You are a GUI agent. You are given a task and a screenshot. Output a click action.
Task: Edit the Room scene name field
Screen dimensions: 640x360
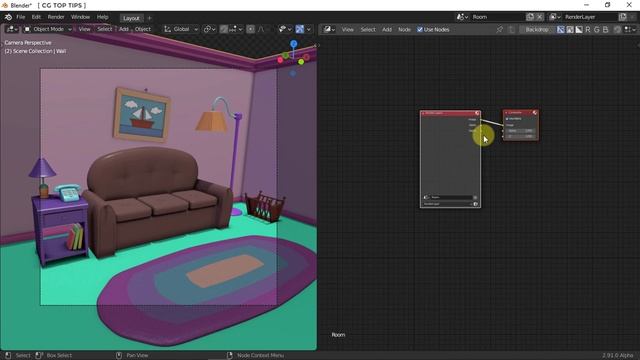498,17
